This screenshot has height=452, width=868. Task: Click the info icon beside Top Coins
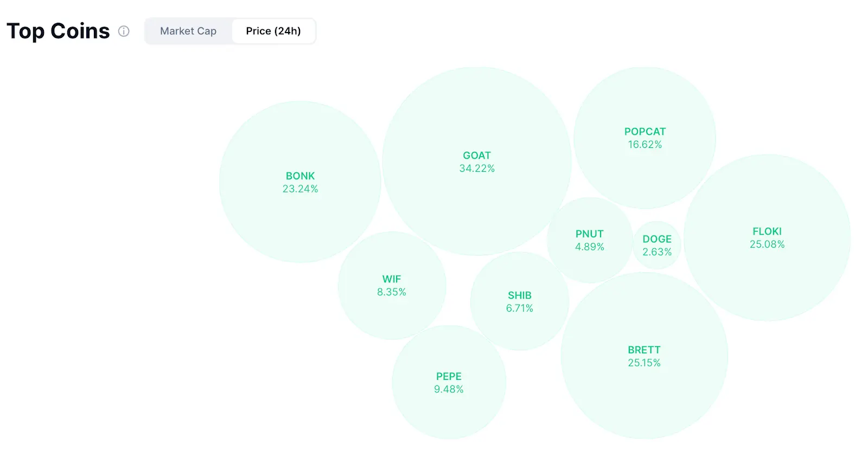tap(124, 31)
